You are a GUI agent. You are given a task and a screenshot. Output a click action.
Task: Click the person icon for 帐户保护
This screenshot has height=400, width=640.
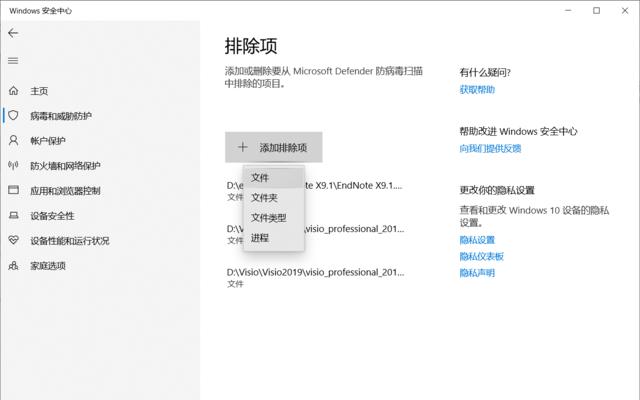tap(13, 140)
